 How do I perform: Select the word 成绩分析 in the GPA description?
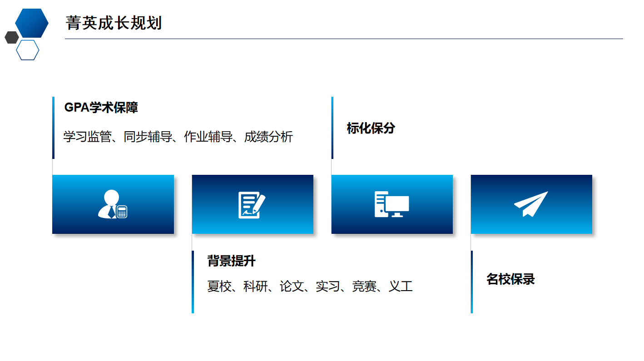click(268, 137)
